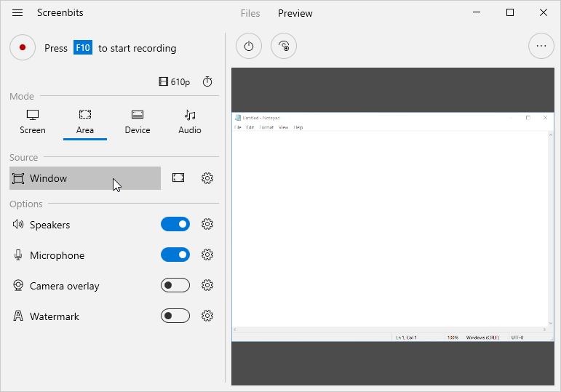
Task: Click the recording timer icon
Action: click(x=207, y=82)
